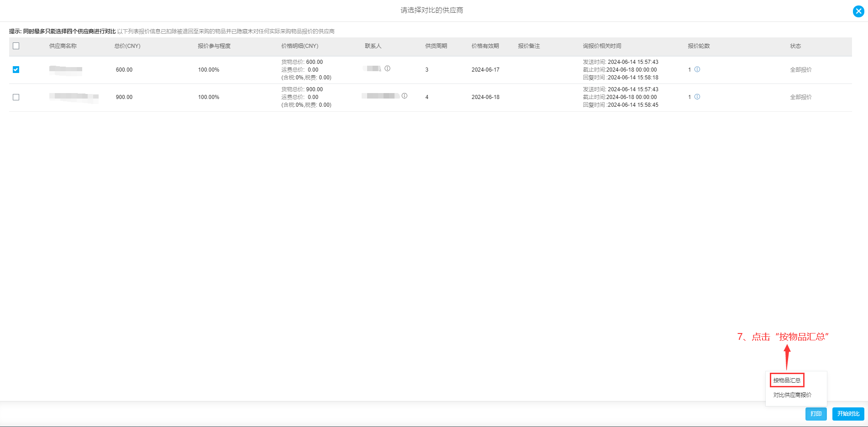Open contact info icon for 900.00 supplier

click(404, 96)
